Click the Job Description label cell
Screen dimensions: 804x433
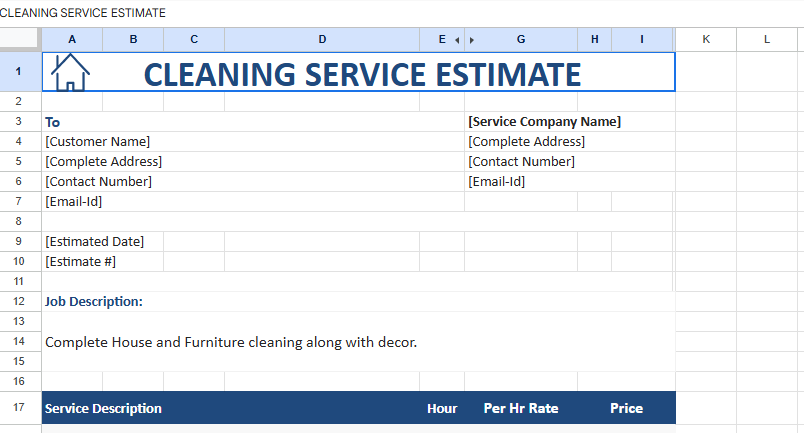point(94,301)
